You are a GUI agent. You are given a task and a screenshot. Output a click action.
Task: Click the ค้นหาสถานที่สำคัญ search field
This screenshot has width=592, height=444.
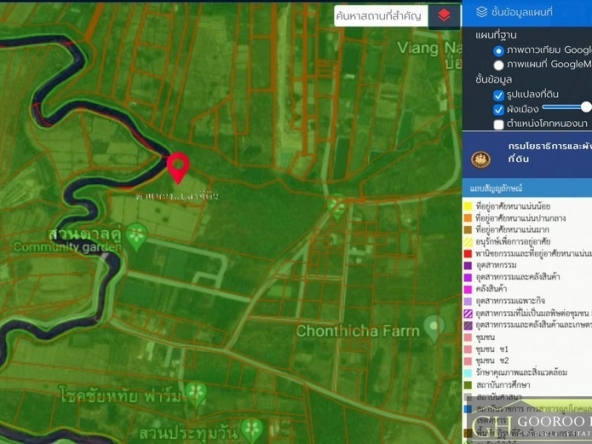(x=381, y=16)
